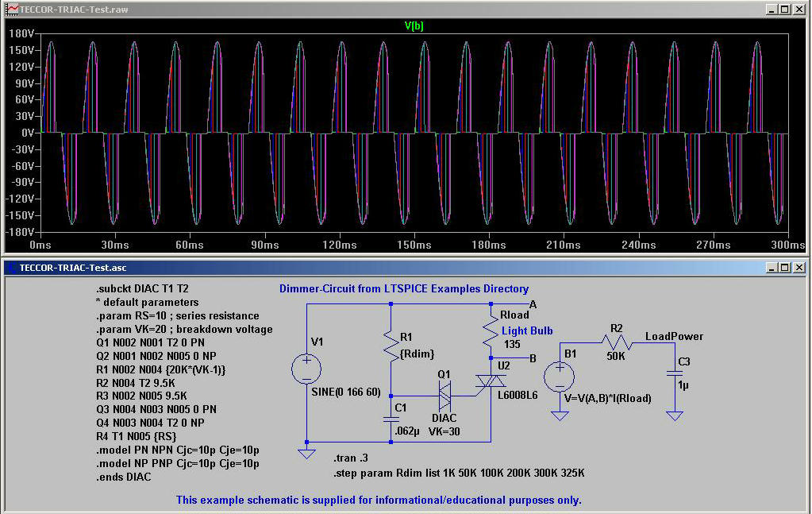This screenshot has height=514, width=812.
Task: Click the 135 resistance value
Action: 512,344
